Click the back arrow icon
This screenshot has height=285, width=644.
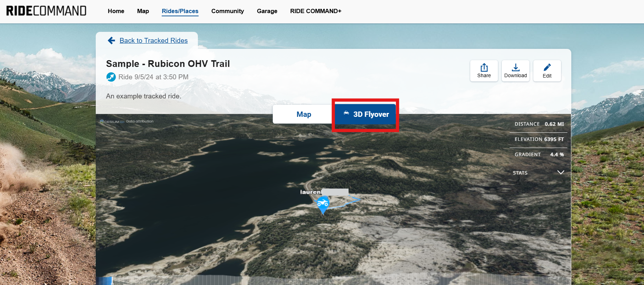click(111, 41)
